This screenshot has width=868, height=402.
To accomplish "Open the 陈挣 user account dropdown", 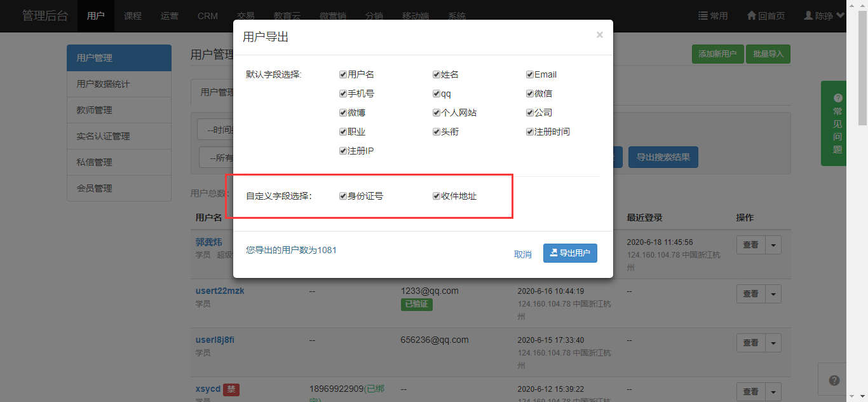I will (824, 16).
